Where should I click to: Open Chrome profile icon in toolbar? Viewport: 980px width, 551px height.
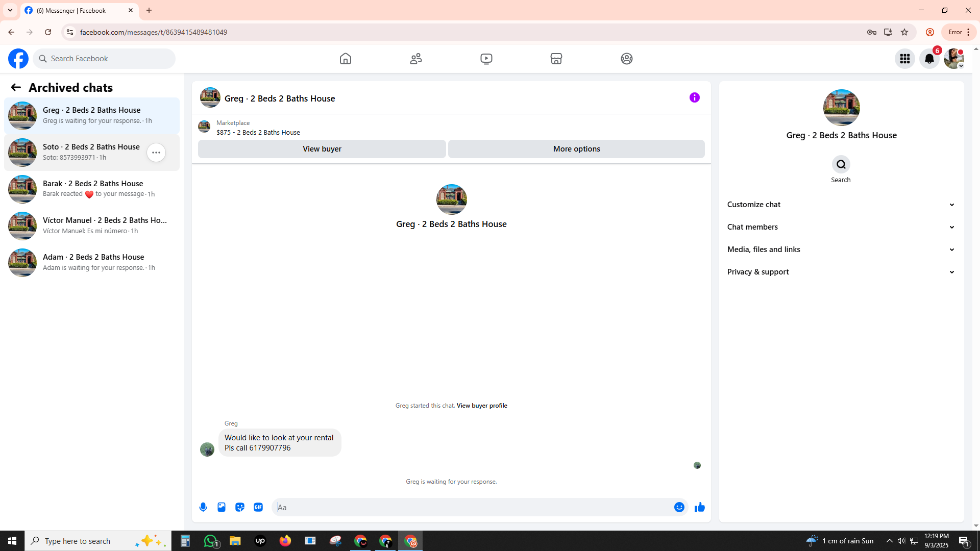(930, 32)
